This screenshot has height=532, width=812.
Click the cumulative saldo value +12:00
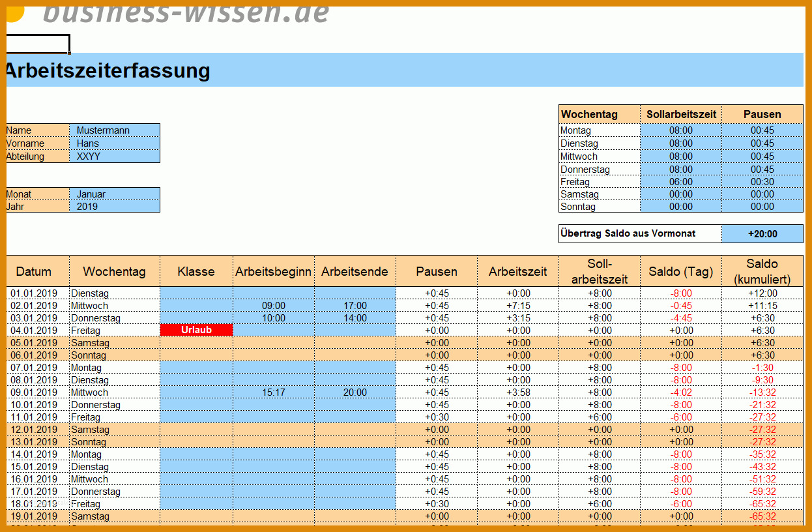coord(762,293)
